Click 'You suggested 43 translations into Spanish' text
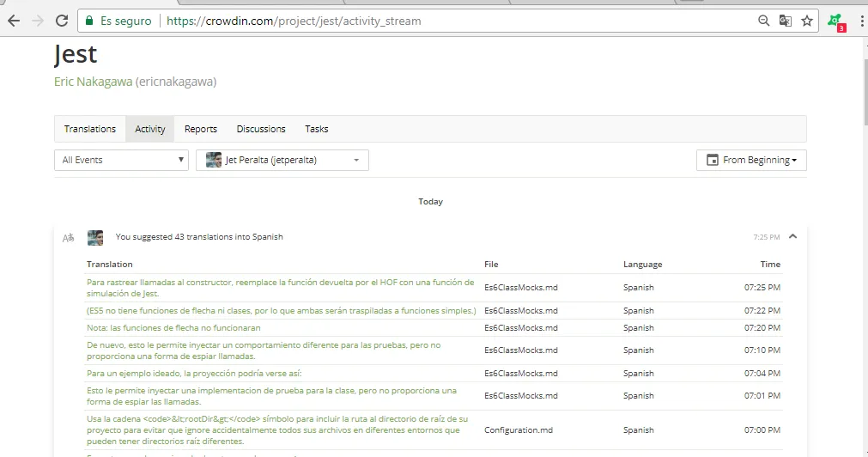 (x=199, y=237)
